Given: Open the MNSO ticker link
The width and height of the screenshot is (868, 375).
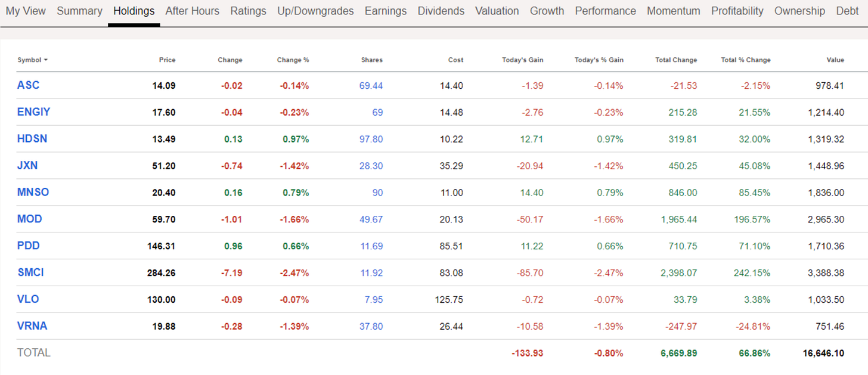Looking at the screenshot, I should point(33,193).
